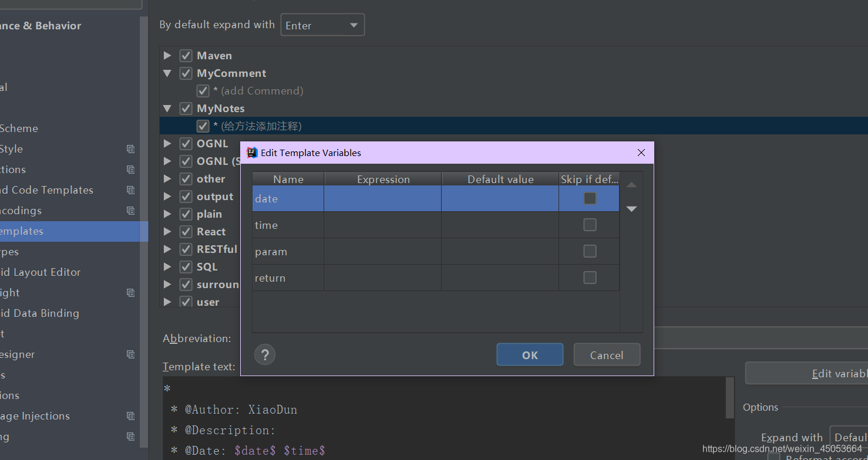
Task: Click Expression cell for return variable
Action: click(383, 278)
